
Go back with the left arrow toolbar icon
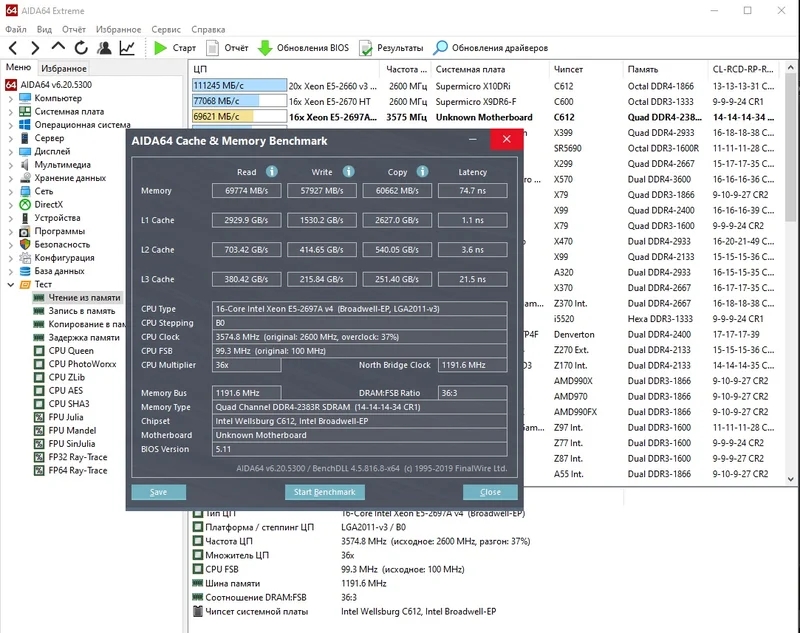click(13, 48)
